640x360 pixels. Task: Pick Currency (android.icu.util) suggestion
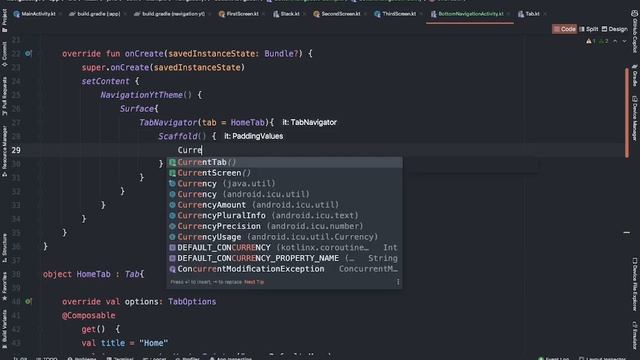pyautogui.click(x=284, y=194)
